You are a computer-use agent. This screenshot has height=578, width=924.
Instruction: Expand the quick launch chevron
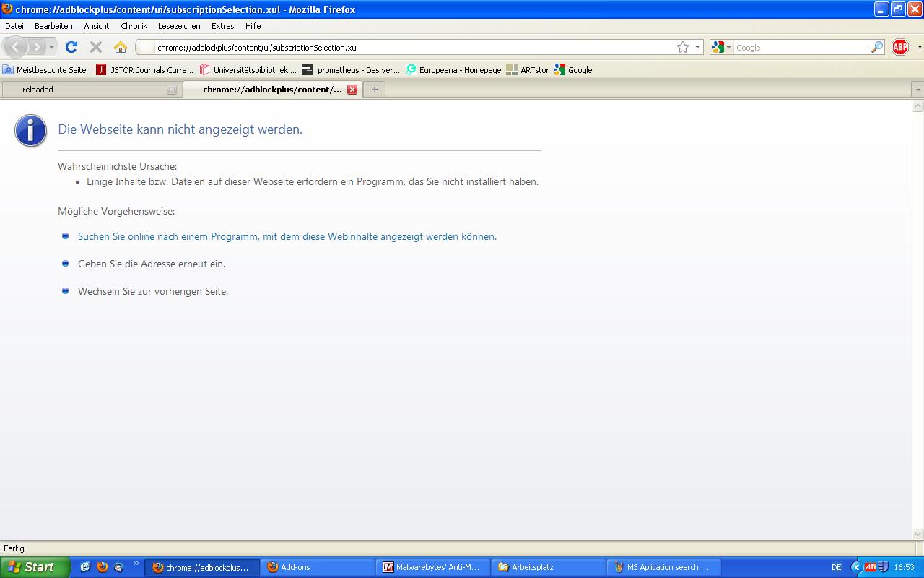click(136, 564)
